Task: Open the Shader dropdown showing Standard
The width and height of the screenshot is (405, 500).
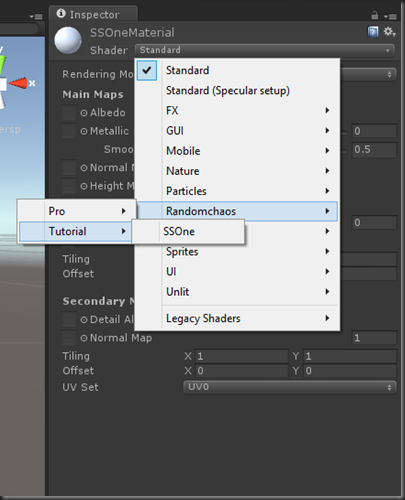Action: coord(265,50)
